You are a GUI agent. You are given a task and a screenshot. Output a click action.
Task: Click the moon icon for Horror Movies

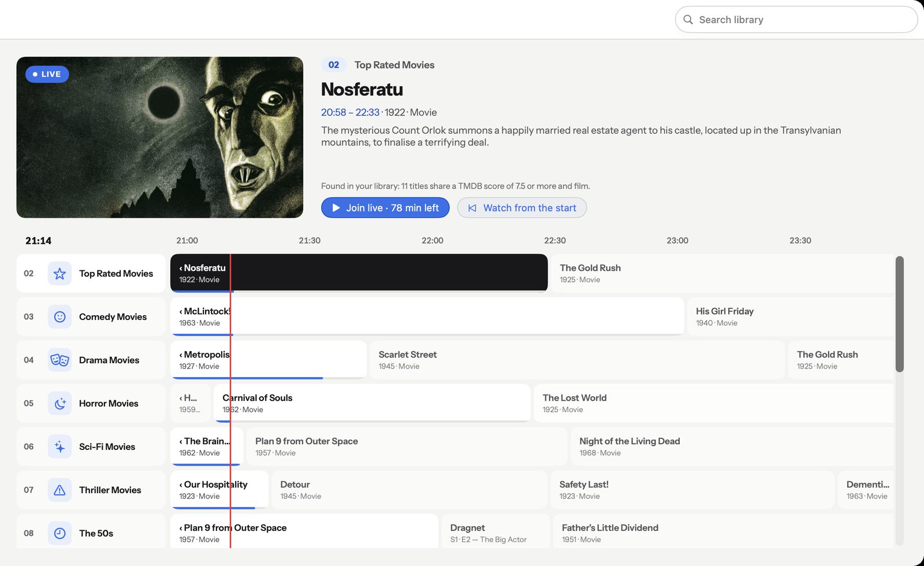tap(59, 403)
